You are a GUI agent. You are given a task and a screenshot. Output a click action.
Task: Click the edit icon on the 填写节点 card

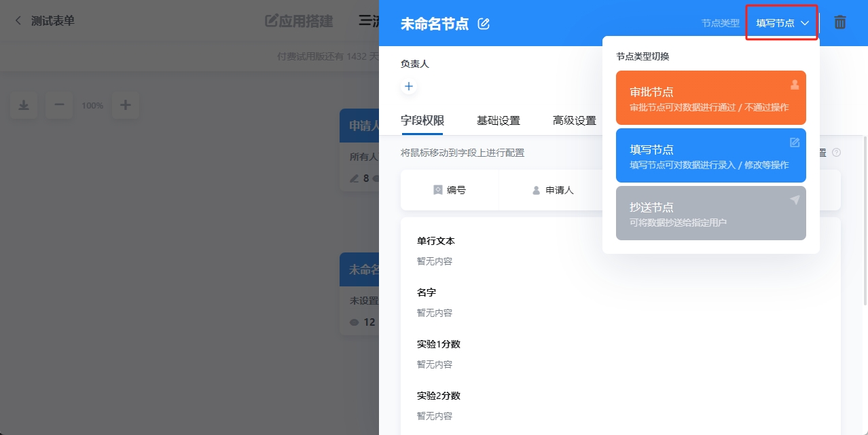[795, 143]
